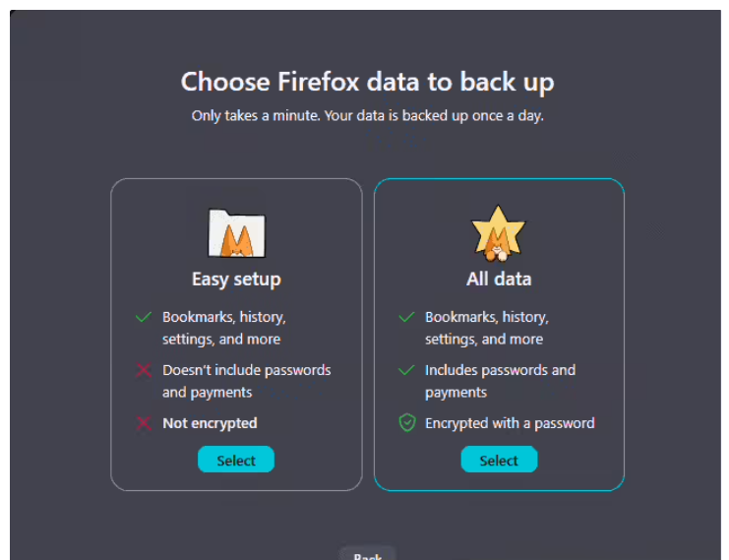
Task: Click green checkmark in Easy setup card
Action: click(x=144, y=318)
